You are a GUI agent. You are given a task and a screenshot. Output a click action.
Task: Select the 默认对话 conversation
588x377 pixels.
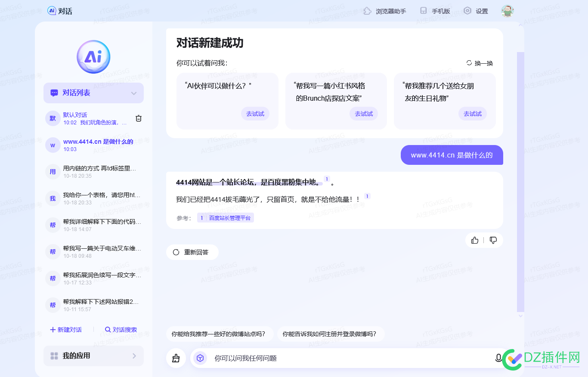[x=93, y=118]
